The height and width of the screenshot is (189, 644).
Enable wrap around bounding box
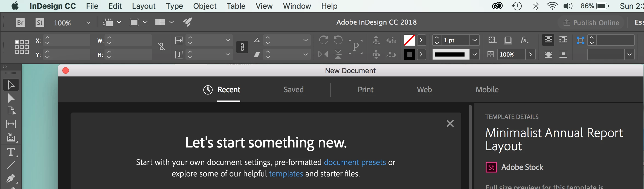563,40
